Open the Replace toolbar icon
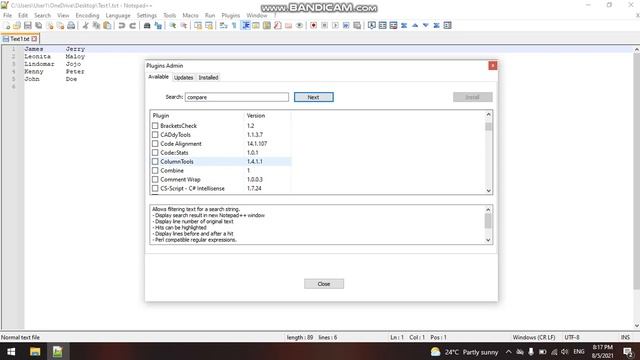 point(158,25)
